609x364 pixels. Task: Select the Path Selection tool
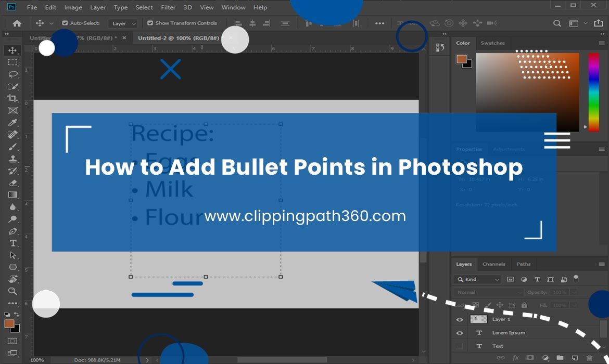[12, 255]
